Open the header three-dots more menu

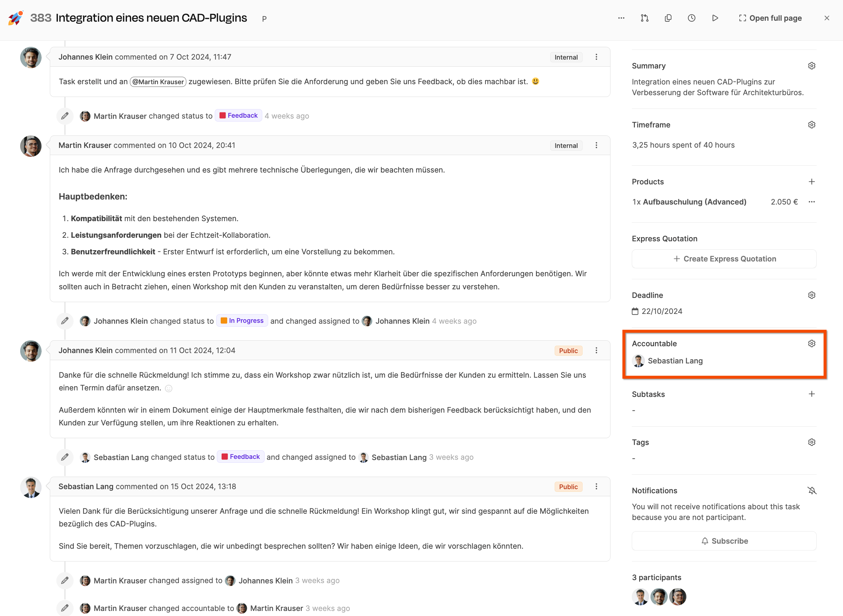click(621, 18)
